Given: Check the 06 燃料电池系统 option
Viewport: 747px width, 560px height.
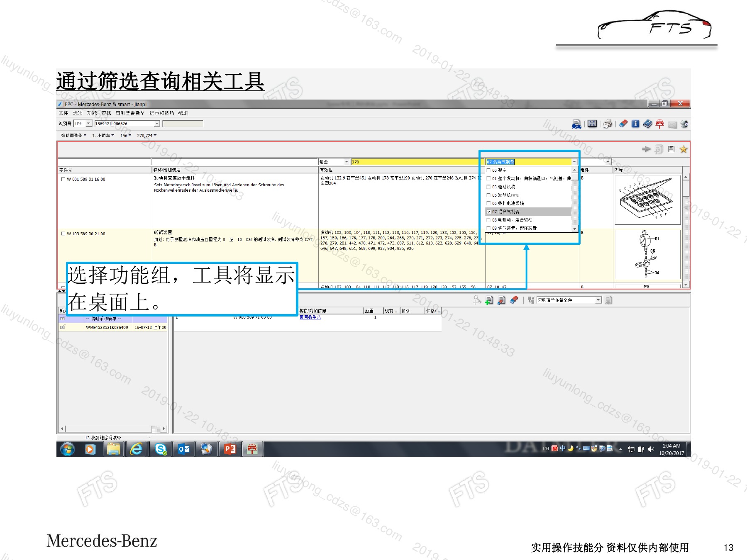Looking at the screenshot, I should [489, 203].
